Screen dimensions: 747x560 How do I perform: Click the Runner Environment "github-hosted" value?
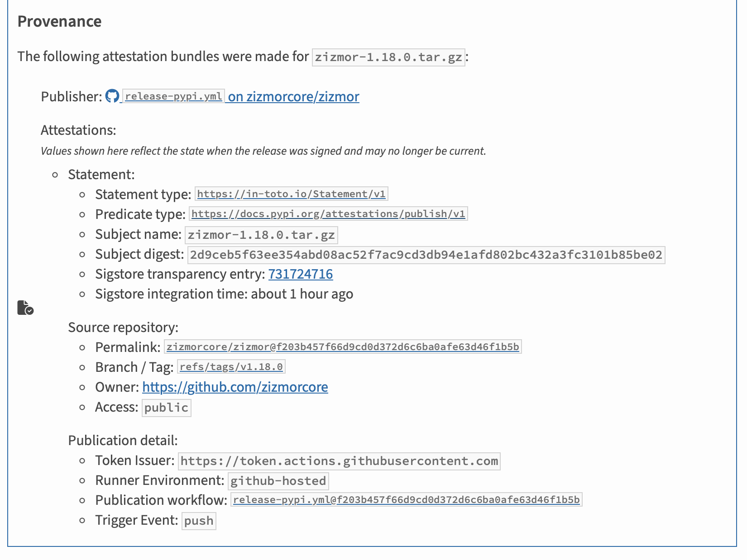pyautogui.click(x=278, y=481)
